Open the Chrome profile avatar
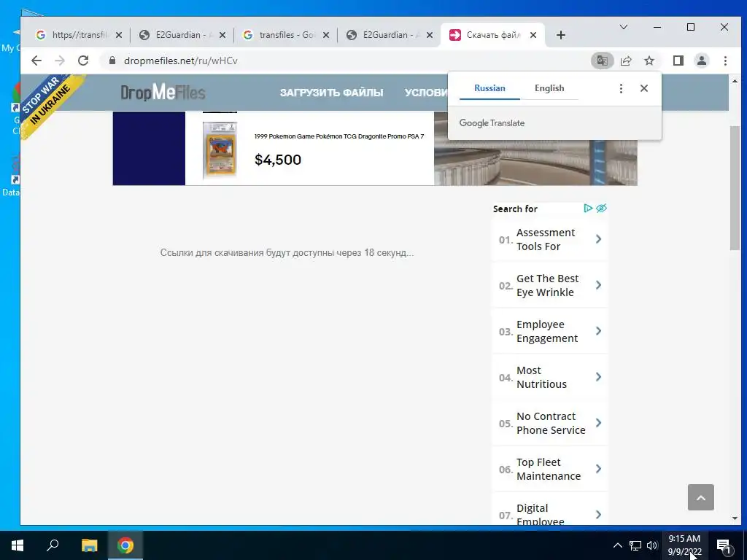The image size is (747, 560). (x=702, y=61)
